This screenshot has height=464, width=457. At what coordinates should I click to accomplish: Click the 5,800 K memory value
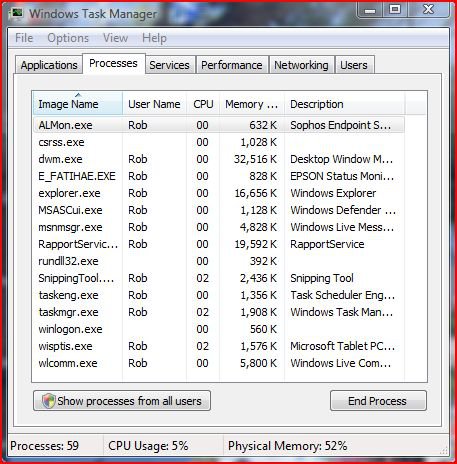pos(258,363)
